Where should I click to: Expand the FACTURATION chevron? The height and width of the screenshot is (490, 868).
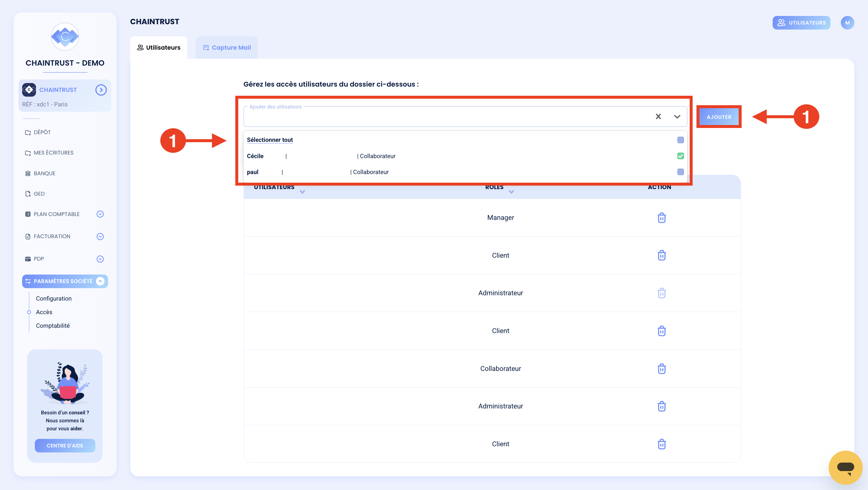(x=100, y=236)
